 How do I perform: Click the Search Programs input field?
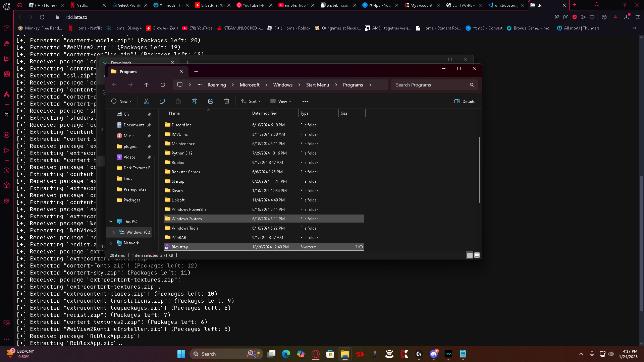pos(431,85)
